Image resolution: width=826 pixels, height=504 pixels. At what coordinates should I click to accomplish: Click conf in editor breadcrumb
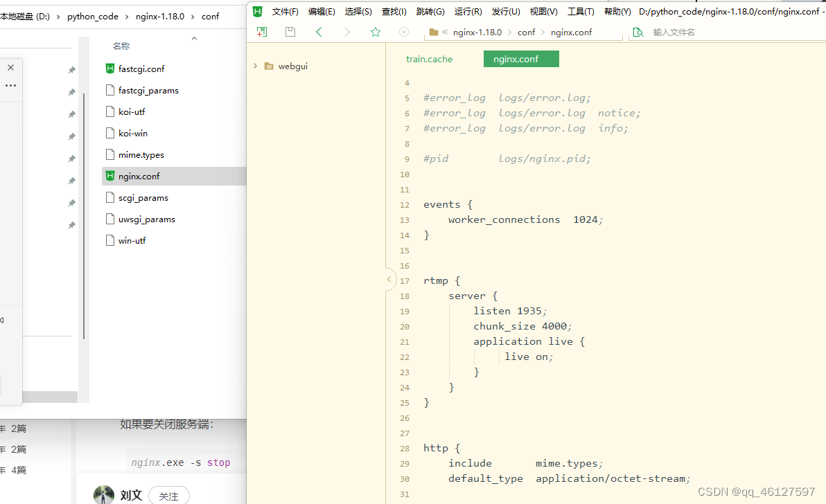point(526,32)
